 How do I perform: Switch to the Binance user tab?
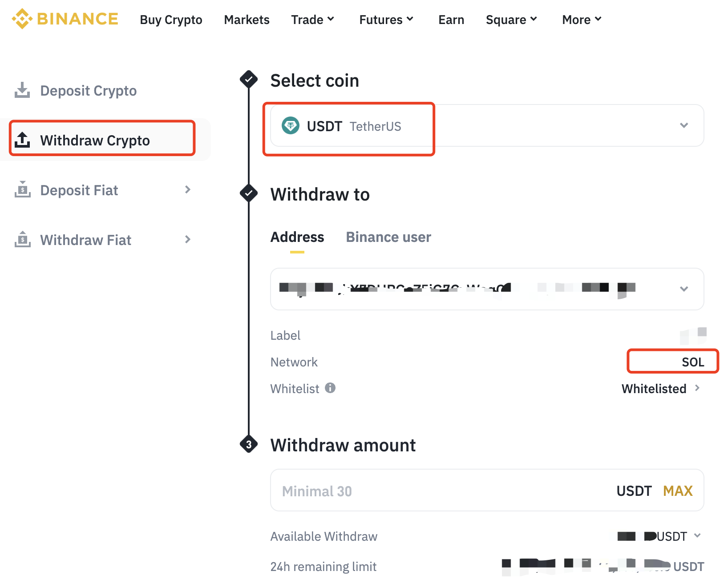click(x=388, y=237)
